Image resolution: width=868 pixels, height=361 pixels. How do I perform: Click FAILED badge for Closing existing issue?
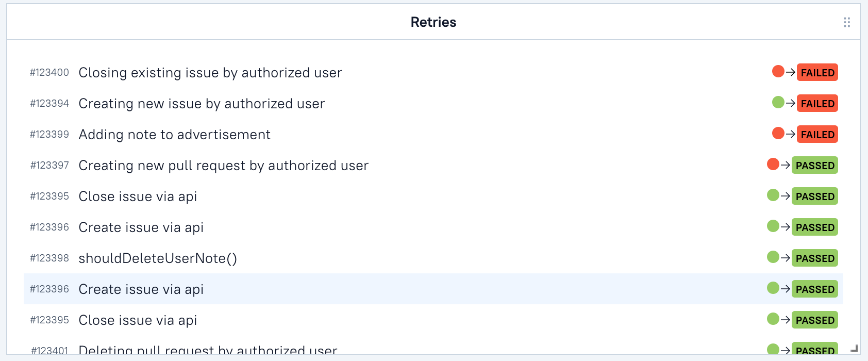click(817, 73)
